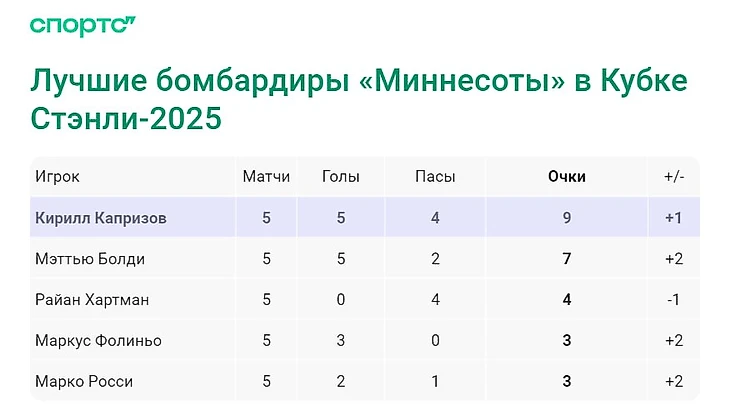
Task: Select Маркус Фолиньо player name
Action: point(98,341)
